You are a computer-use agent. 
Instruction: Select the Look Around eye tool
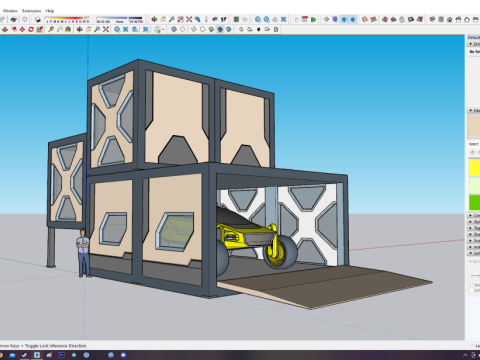(215, 19)
